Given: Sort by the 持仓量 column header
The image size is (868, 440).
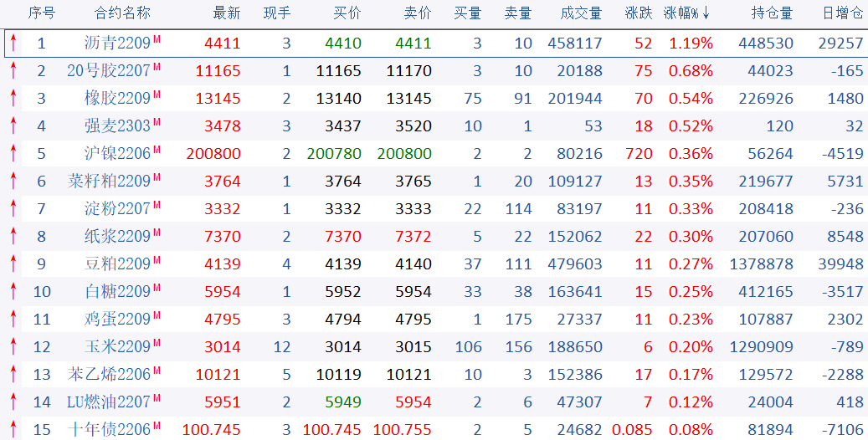Looking at the screenshot, I should [x=771, y=13].
